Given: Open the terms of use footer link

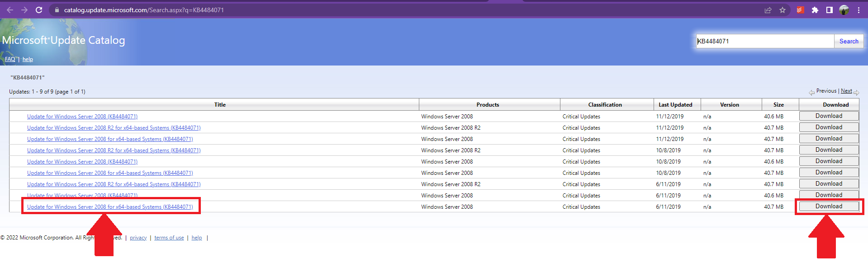Looking at the screenshot, I should tap(169, 238).
